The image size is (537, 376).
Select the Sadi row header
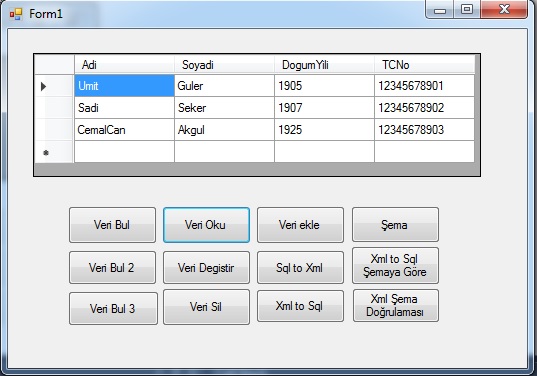[x=54, y=108]
